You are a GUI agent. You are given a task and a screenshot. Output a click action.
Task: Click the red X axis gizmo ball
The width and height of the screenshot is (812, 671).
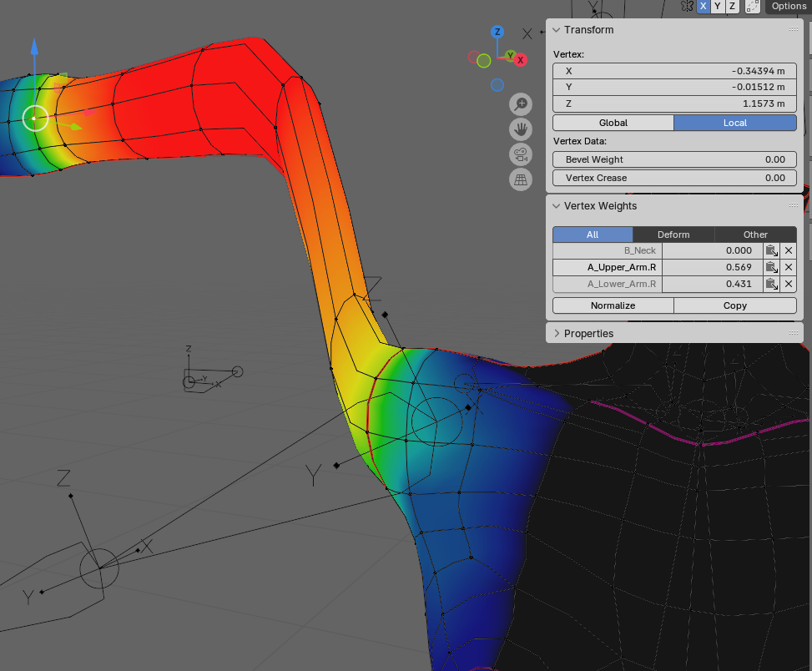tap(521, 59)
